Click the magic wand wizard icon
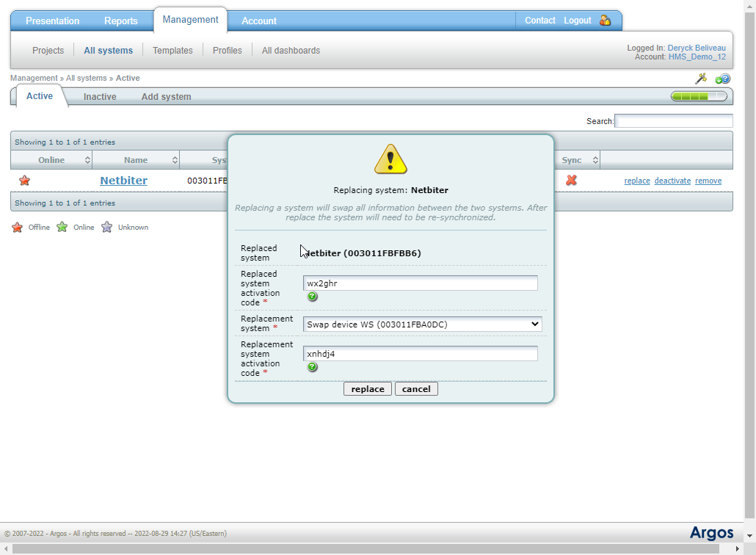This screenshot has width=756, height=555. pyautogui.click(x=700, y=78)
